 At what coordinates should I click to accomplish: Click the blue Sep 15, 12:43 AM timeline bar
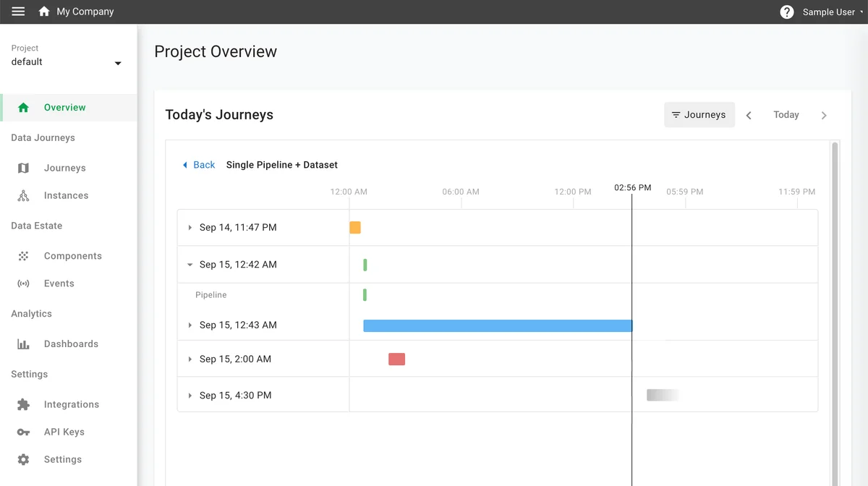coord(497,326)
